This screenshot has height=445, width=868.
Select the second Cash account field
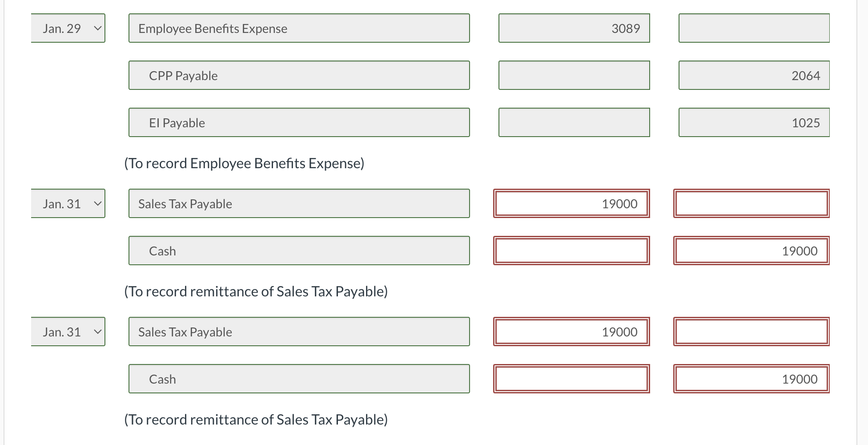pos(299,379)
